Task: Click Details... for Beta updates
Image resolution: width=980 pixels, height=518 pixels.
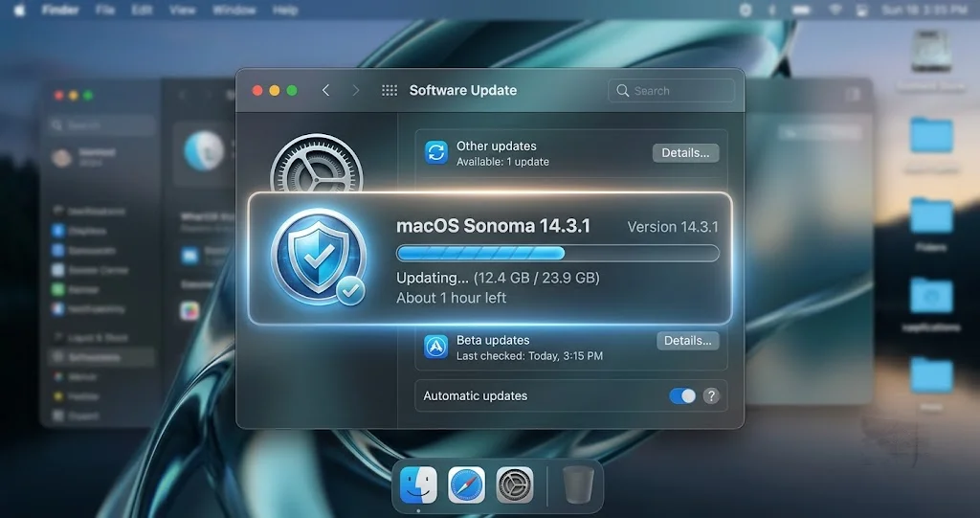Action: (x=687, y=341)
